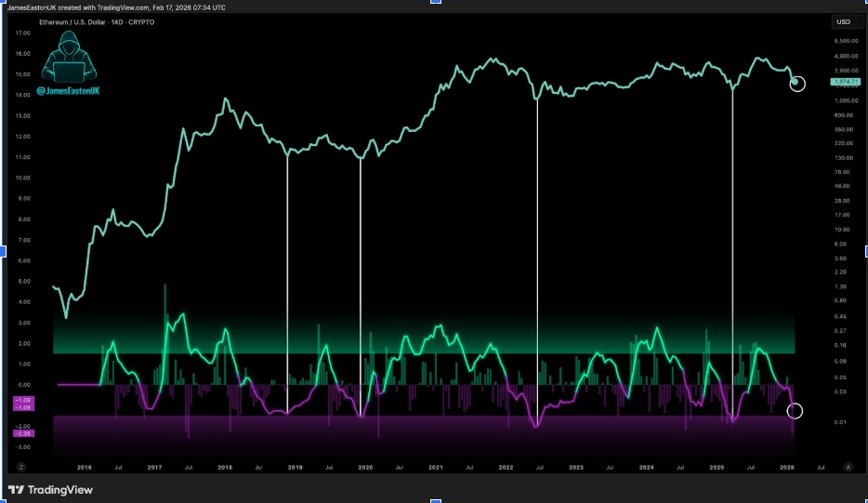Click the 0.00 left scale label
Image resolution: width=868 pixels, height=503 pixels.
pos(22,384)
